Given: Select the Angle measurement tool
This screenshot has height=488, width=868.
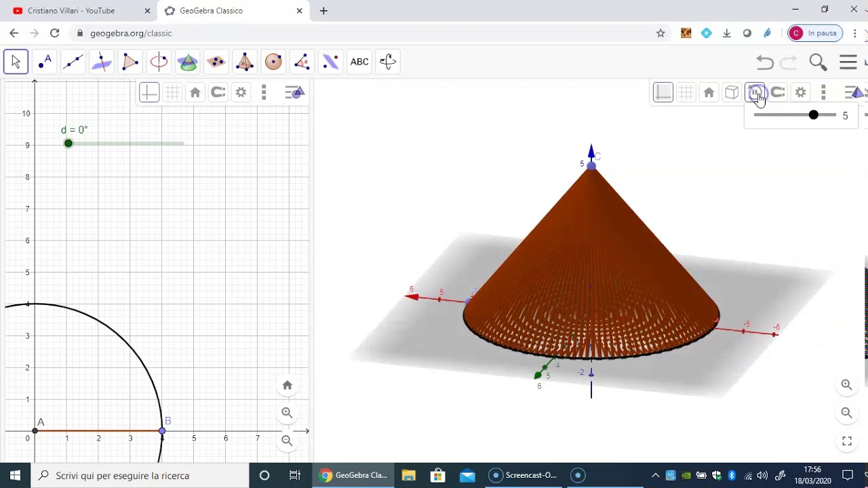Looking at the screenshot, I should (302, 62).
